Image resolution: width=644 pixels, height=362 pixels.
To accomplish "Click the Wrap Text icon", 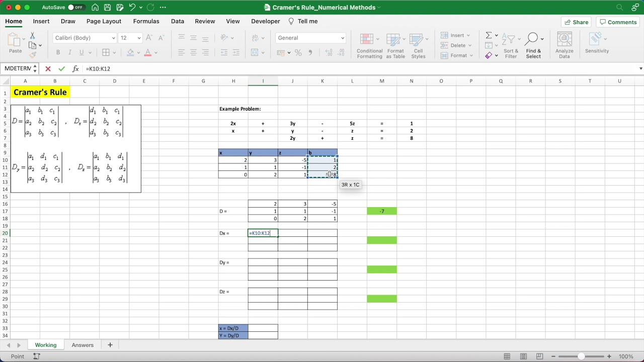I will tap(255, 38).
